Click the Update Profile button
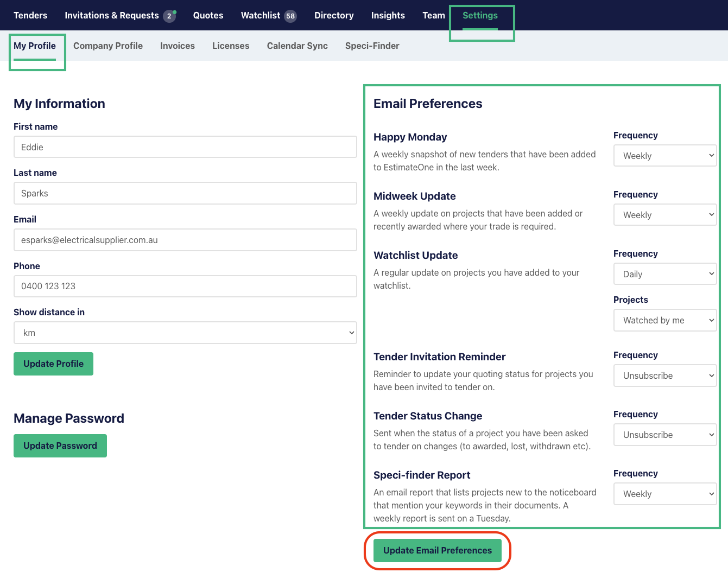 click(x=53, y=364)
